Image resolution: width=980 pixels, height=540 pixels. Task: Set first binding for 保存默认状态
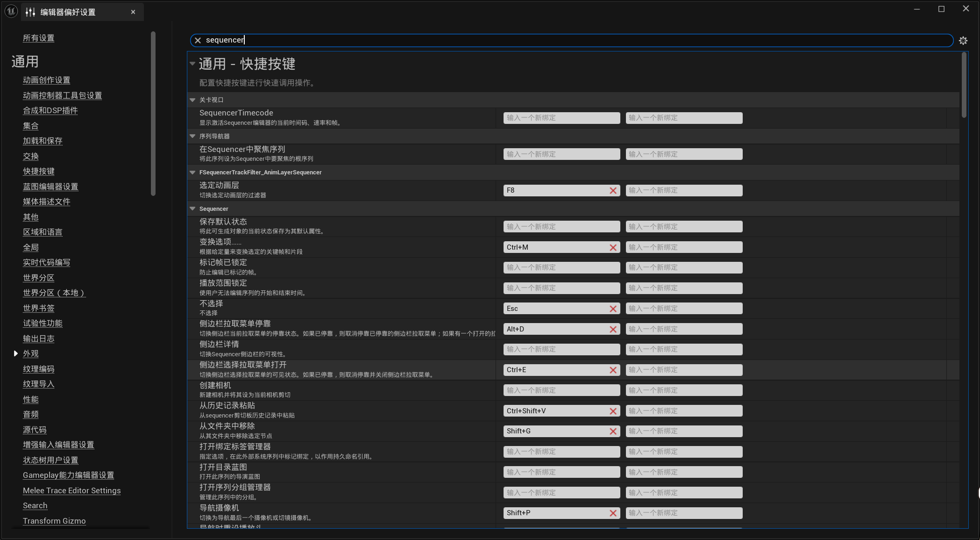click(561, 227)
